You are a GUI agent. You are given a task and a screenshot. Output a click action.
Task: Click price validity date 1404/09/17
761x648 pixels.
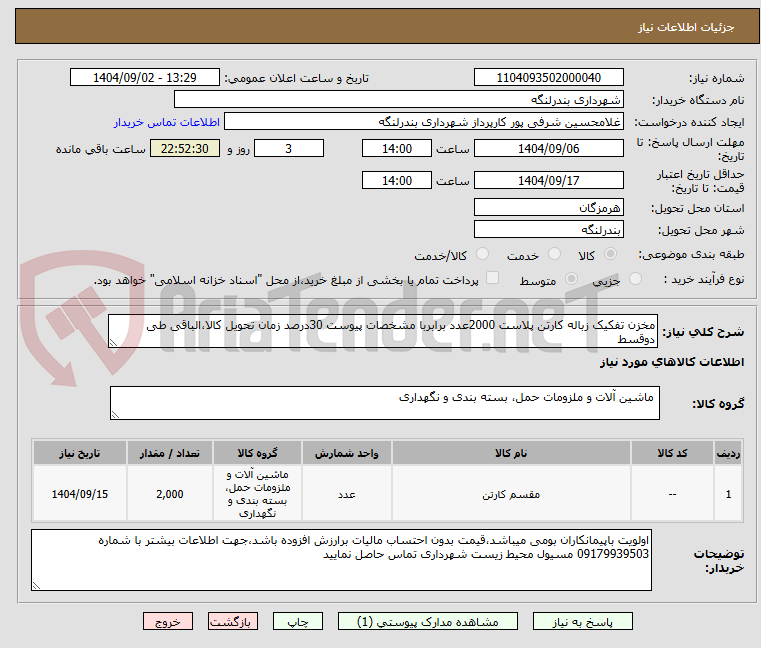pos(548,181)
